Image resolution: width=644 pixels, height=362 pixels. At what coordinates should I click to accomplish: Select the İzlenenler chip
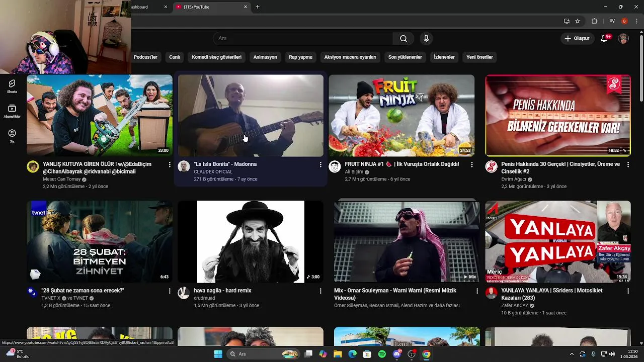coord(444,57)
